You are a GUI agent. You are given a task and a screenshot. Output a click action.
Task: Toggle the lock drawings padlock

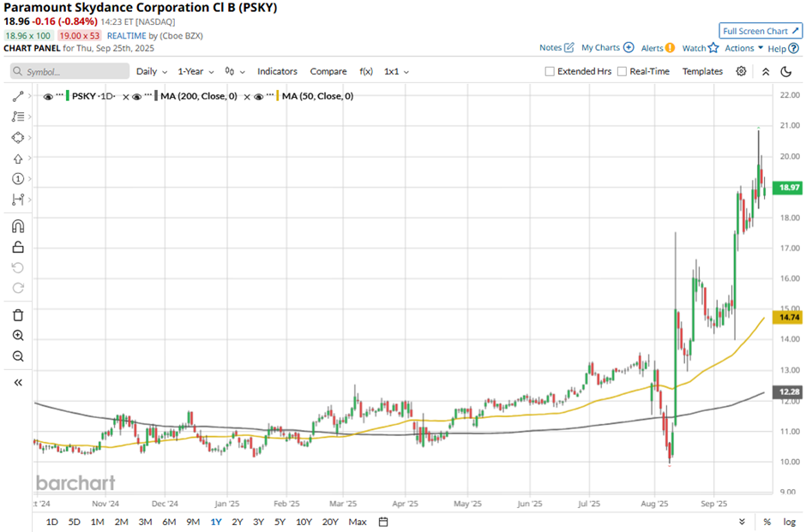[18, 247]
